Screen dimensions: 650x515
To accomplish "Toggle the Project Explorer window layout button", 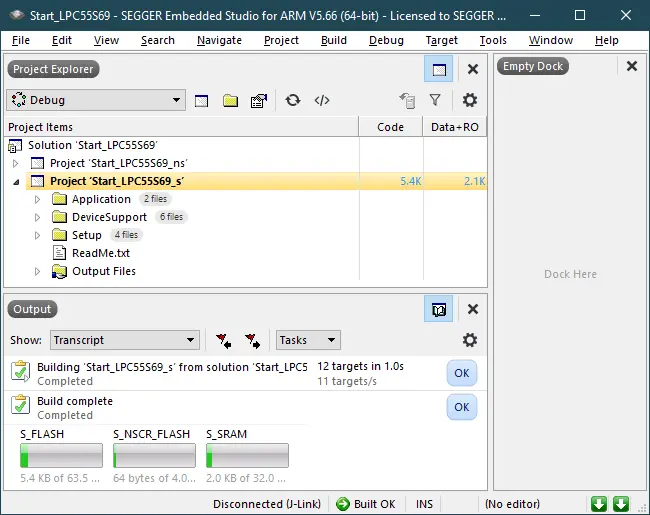I will 438,69.
